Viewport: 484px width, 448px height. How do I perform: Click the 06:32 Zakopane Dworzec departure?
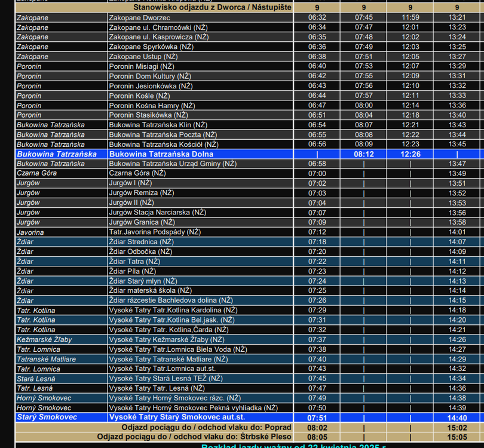pos(317,18)
